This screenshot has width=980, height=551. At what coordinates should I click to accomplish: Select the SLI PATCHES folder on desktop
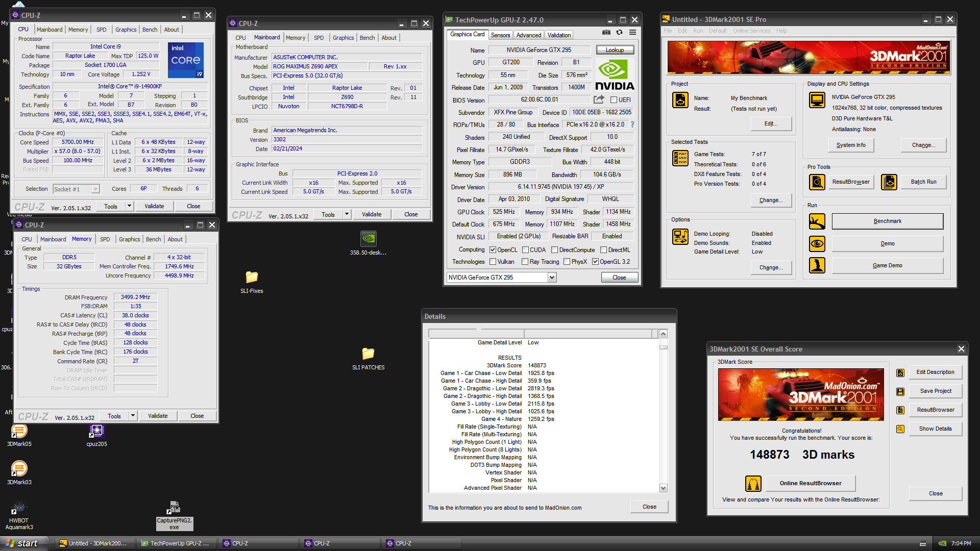click(368, 358)
